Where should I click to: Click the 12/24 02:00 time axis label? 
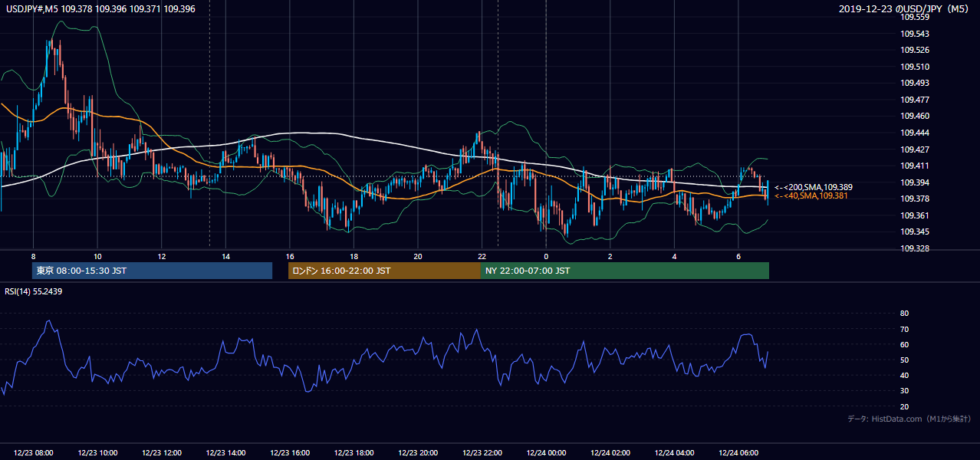click(610, 453)
